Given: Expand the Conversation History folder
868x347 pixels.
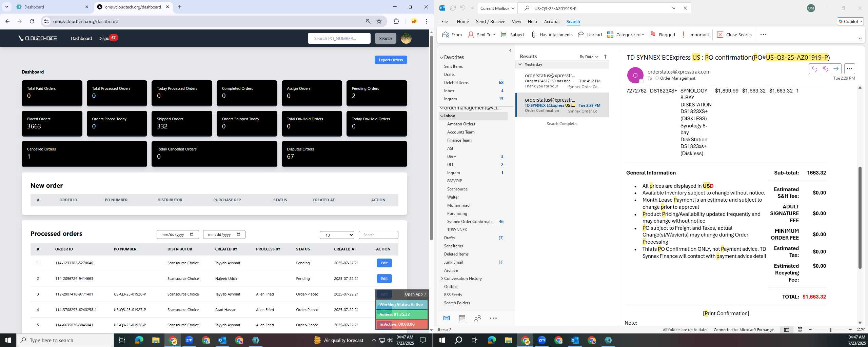Looking at the screenshot, I should pyautogui.click(x=442, y=279).
